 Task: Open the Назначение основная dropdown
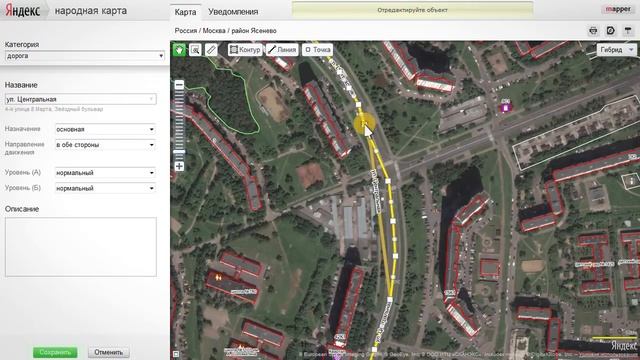[105, 129]
